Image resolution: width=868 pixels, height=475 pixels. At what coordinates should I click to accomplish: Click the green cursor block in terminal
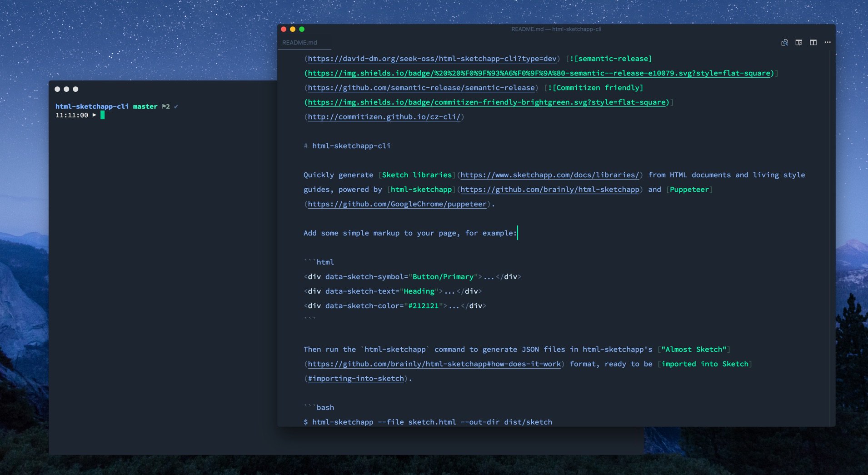point(103,115)
